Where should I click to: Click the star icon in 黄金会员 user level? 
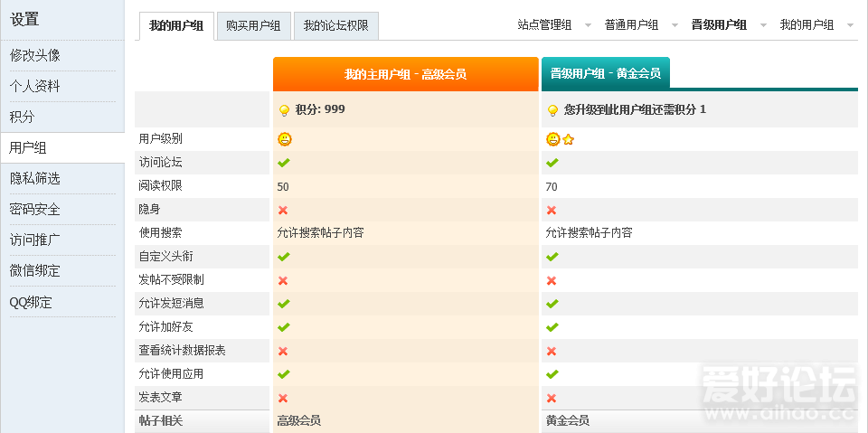pos(568,139)
